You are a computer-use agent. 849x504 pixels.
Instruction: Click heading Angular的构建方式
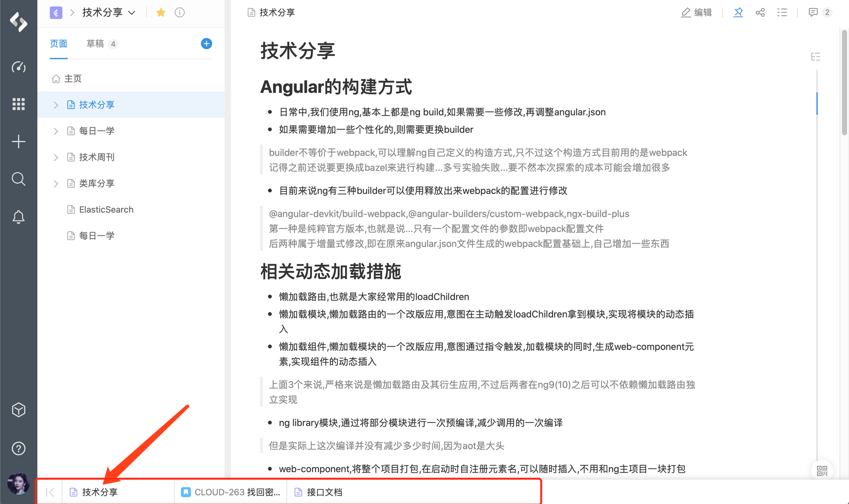[x=336, y=87]
